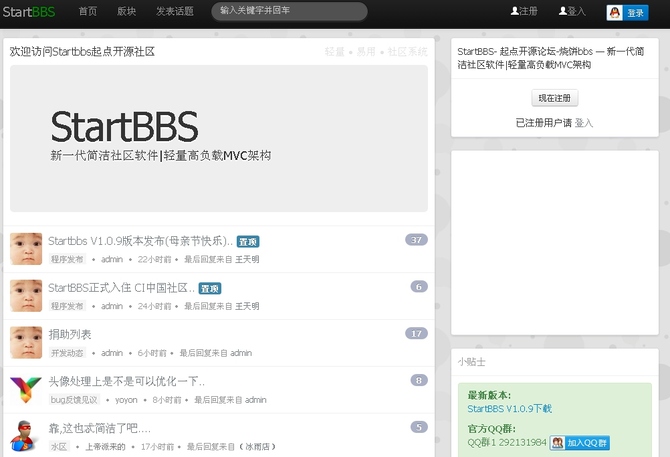The height and width of the screenshot is (457, 670).
Task: Click 置顶 badge on CI中国社区 topic
Action: pos(210,289)
